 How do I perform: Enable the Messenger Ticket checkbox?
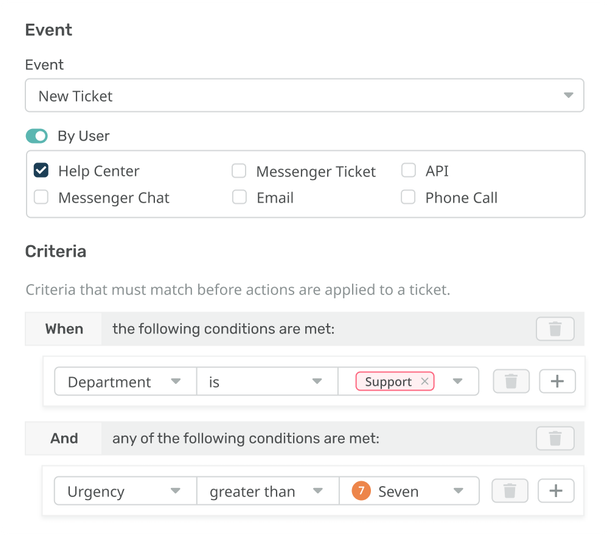tap(239, 171)
